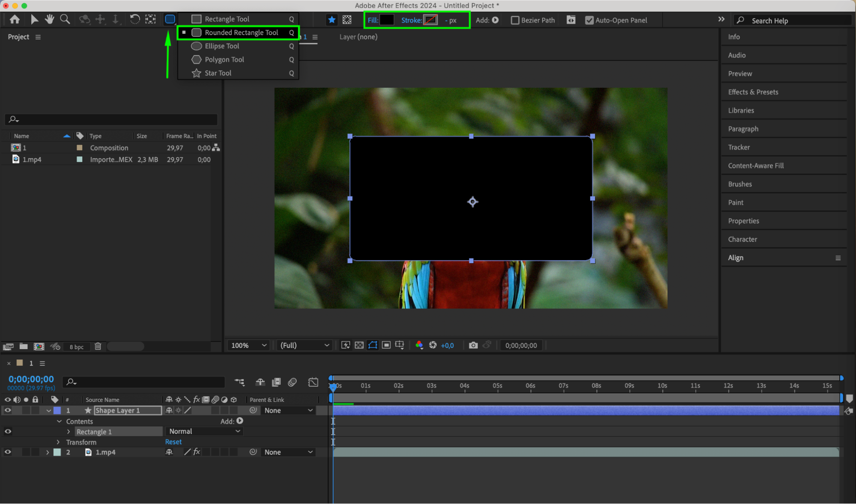This screenshot has height=504, width=856.
Task: Click the trash delete icon in Project panel
Action: 98,346
